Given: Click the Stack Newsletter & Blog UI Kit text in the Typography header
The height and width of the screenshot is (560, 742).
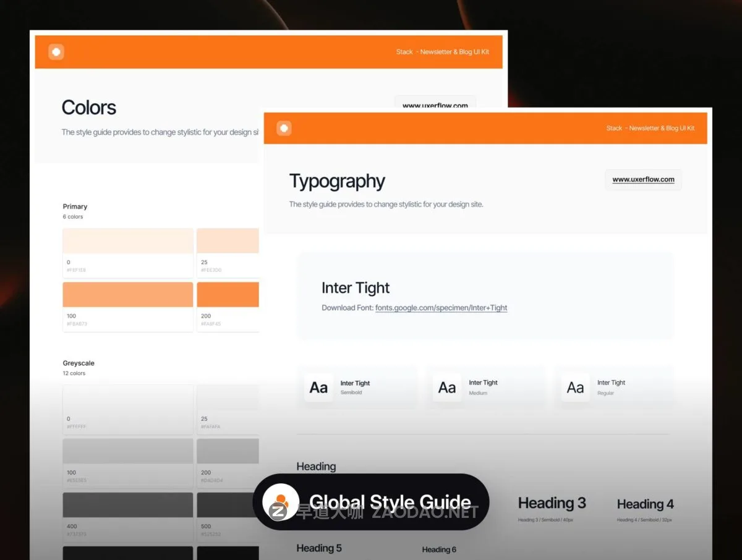Looking at the screenshot, I should tap(650, 129).
